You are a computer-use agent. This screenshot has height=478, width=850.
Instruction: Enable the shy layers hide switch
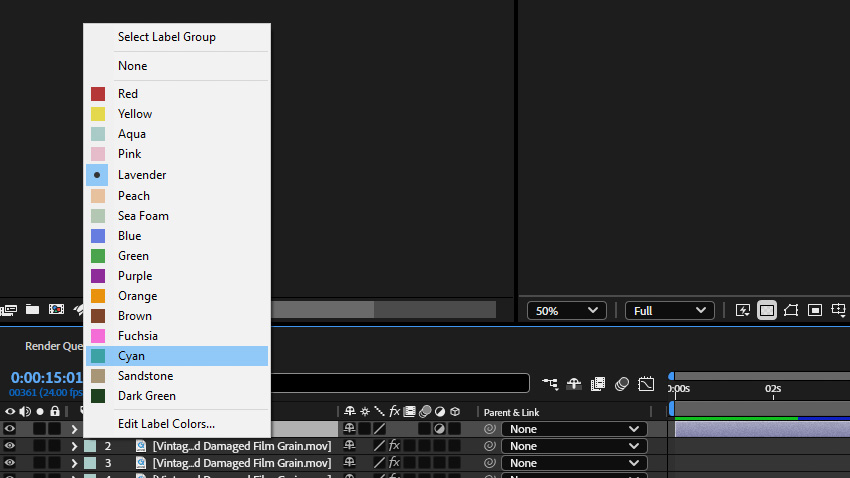[x=574, y=383]
